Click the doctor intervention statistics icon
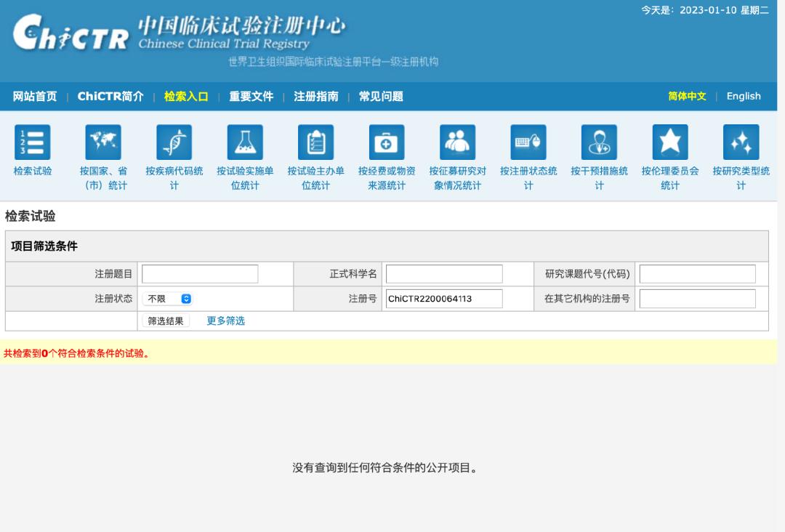This screenshot has height=532, width=785. tap(599, 142)
